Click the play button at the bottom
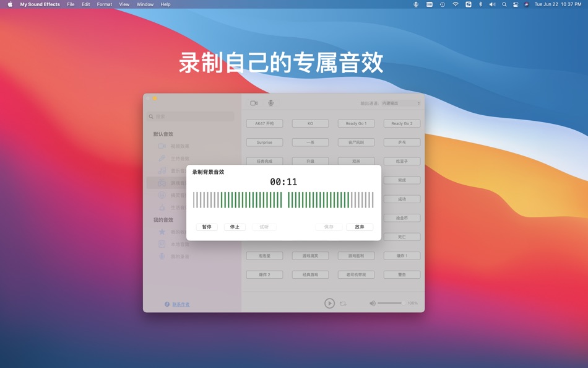 [x=329, y=303]
